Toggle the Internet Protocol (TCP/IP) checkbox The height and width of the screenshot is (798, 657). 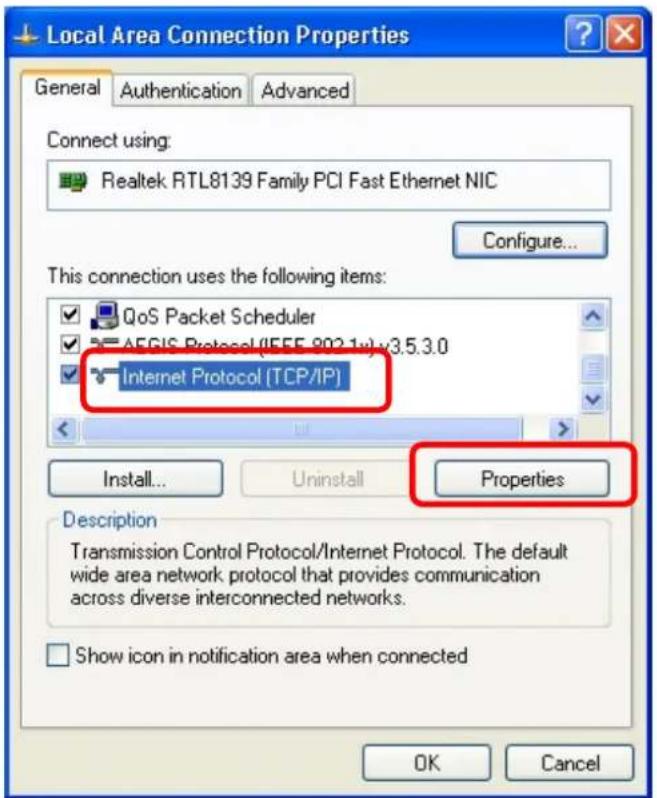click(x=70, y=375)
